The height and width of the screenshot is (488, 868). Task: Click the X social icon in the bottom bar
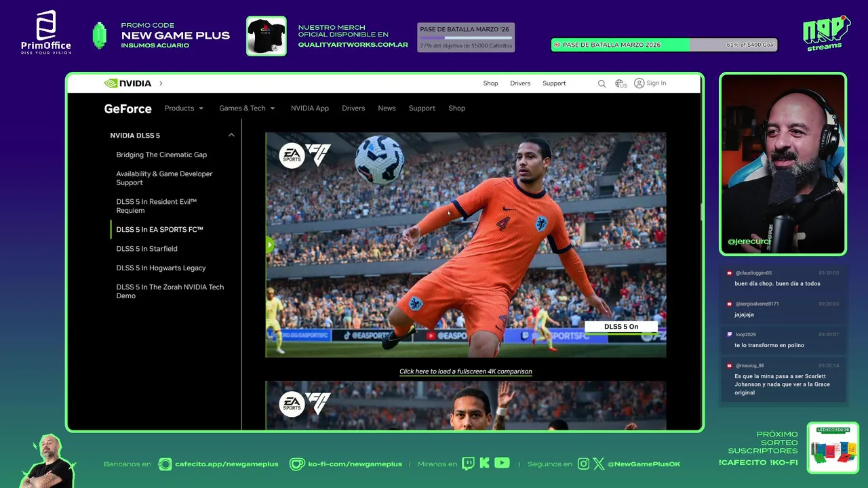[x=599, y=464]
